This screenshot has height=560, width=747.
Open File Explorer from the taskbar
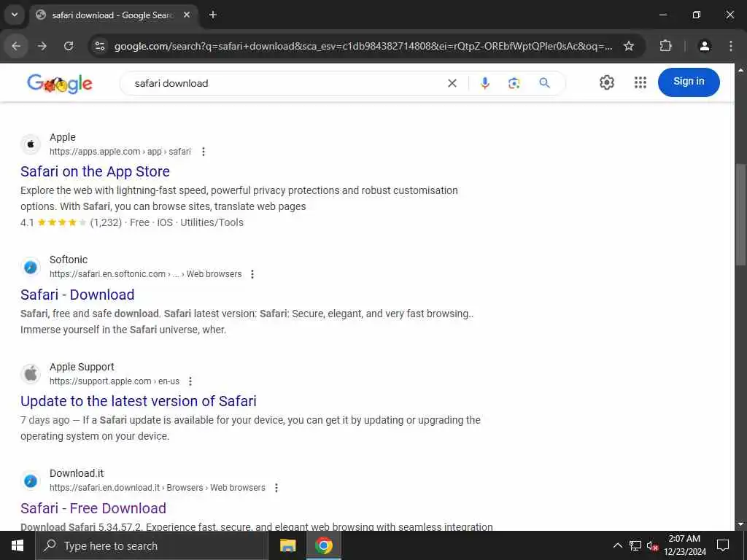coord(287,545)
